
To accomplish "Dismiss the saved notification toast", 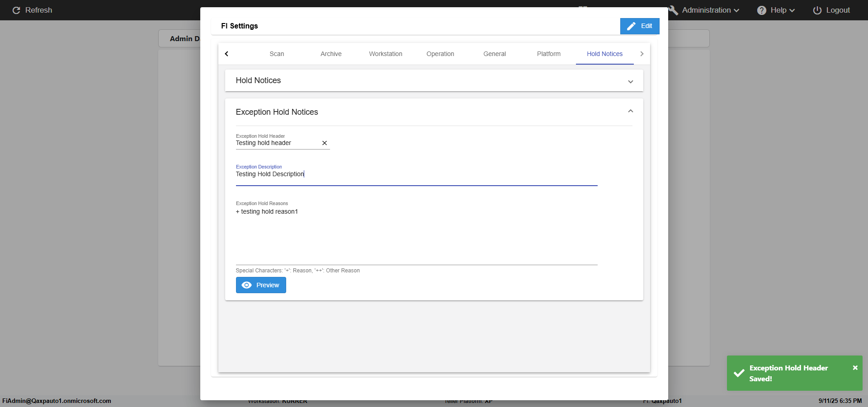I will point(855,368).
